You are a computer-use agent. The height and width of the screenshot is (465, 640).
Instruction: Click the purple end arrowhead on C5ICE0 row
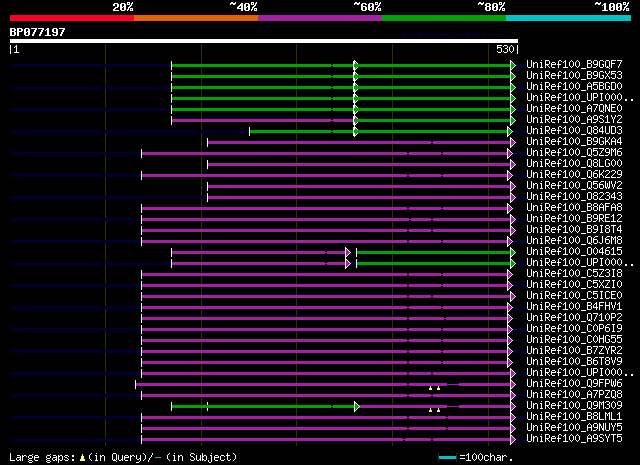[x=513, y=297]
